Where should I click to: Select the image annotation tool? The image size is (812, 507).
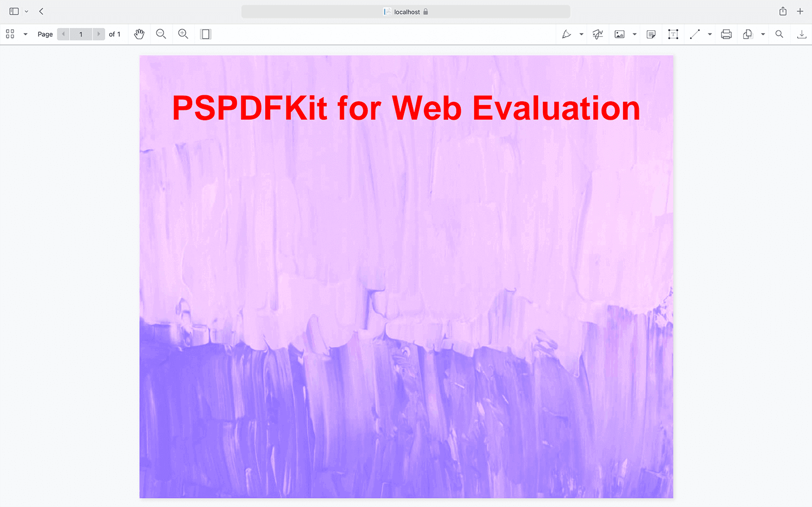point(619,34)
